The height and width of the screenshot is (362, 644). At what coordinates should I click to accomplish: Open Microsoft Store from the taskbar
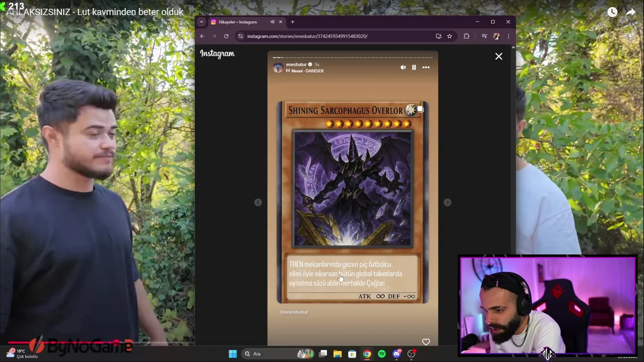352,354
